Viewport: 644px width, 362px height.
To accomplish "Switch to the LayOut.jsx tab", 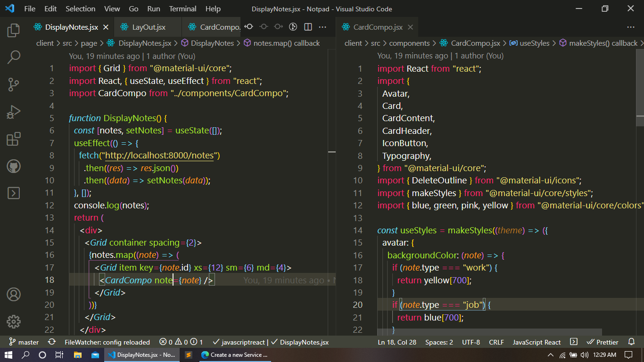I will click(149, 27).
